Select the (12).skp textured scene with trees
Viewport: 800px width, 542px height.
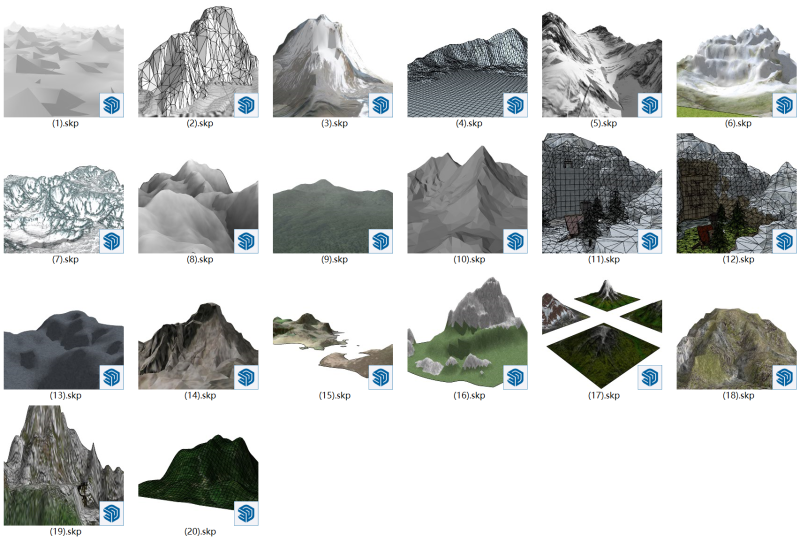(x=737, y=193)
